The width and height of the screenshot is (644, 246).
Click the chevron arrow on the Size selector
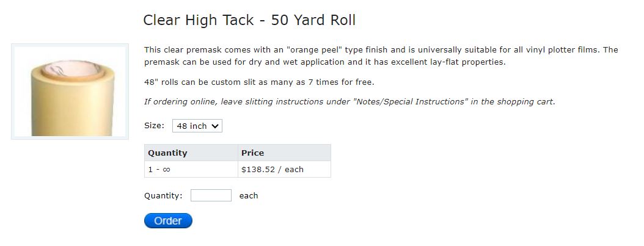point(214,126)
